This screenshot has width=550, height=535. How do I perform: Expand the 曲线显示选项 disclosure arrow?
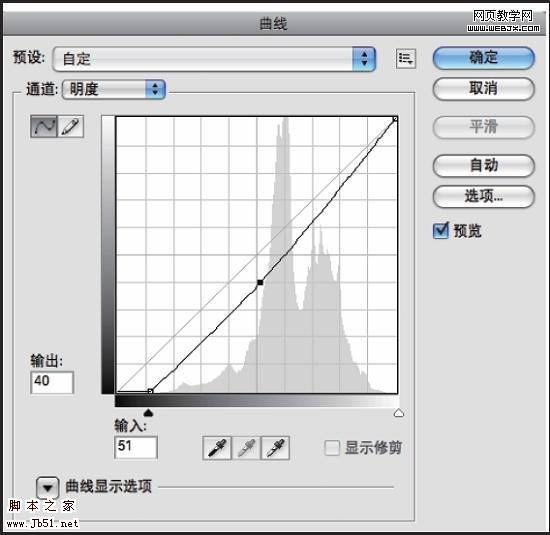click(x=48, y=487)
